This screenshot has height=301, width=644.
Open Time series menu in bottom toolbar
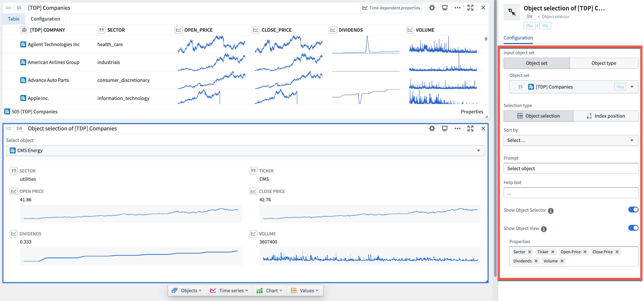click(x=229, y=290)
